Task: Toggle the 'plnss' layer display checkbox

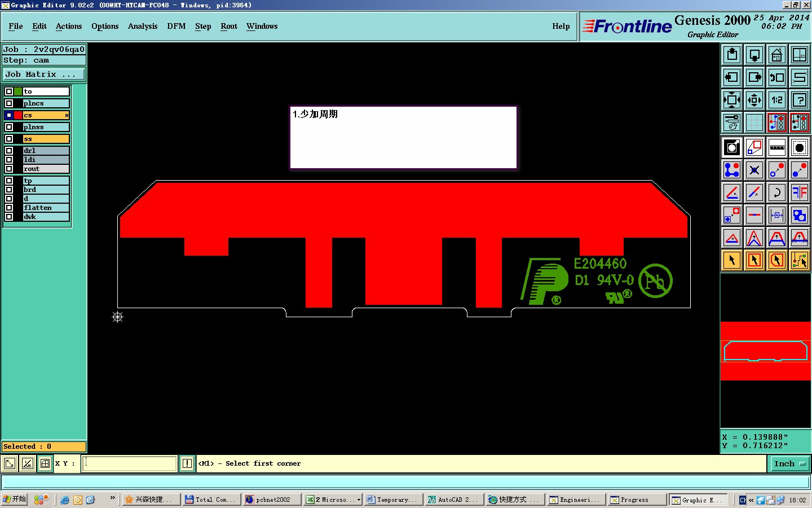Action: pyautogui.click(x=9, y=127)
